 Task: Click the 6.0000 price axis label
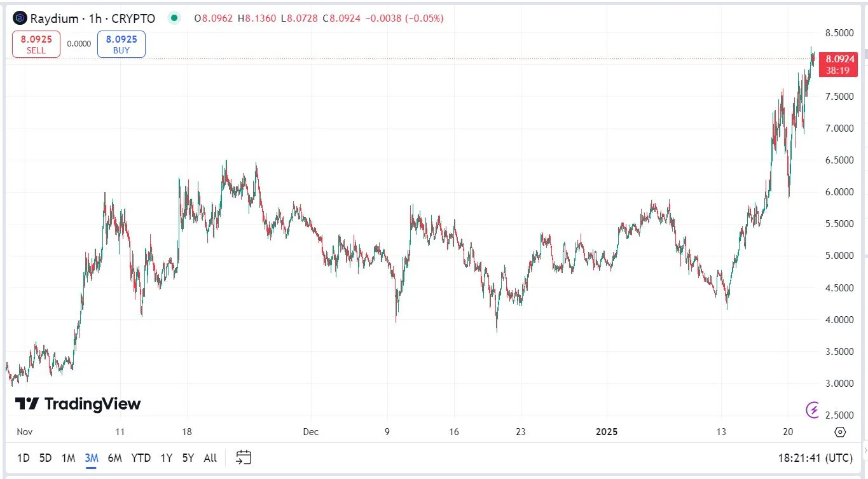(839, 191)
